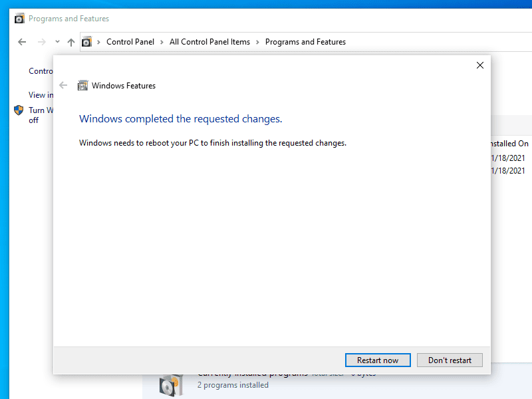Viewport: 532px width, 399px height.
Task: Click '2 programs installed' status text
Action: pyautogui.click(x=233, y=385)
